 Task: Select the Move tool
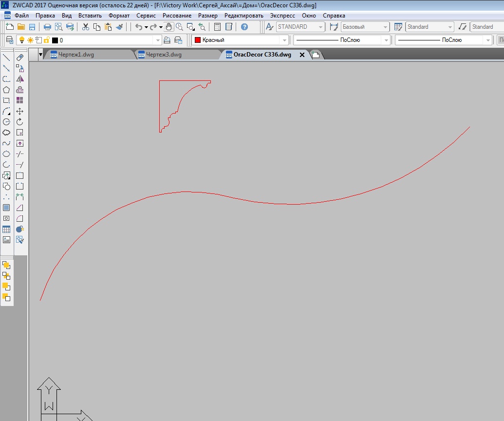coord(20,111)
